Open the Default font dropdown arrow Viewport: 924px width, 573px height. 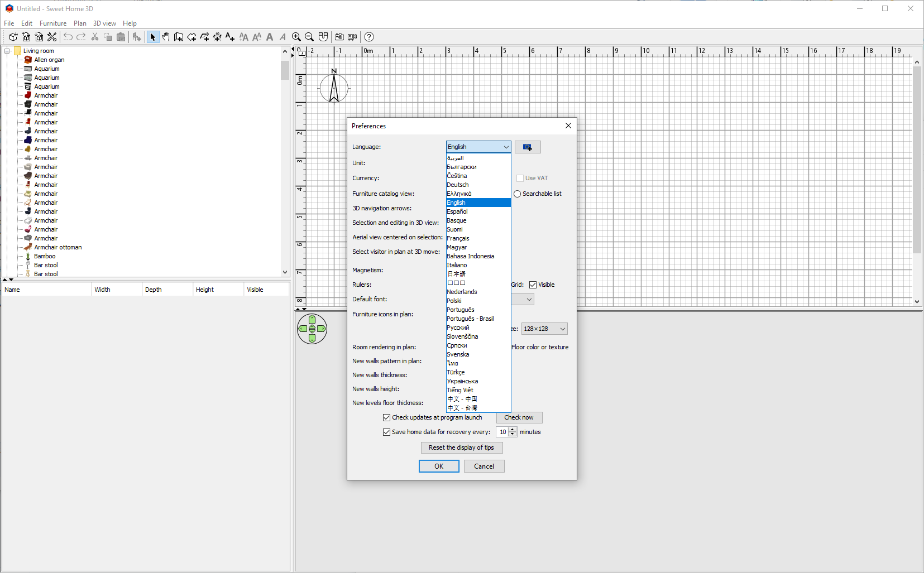[529, 300]
